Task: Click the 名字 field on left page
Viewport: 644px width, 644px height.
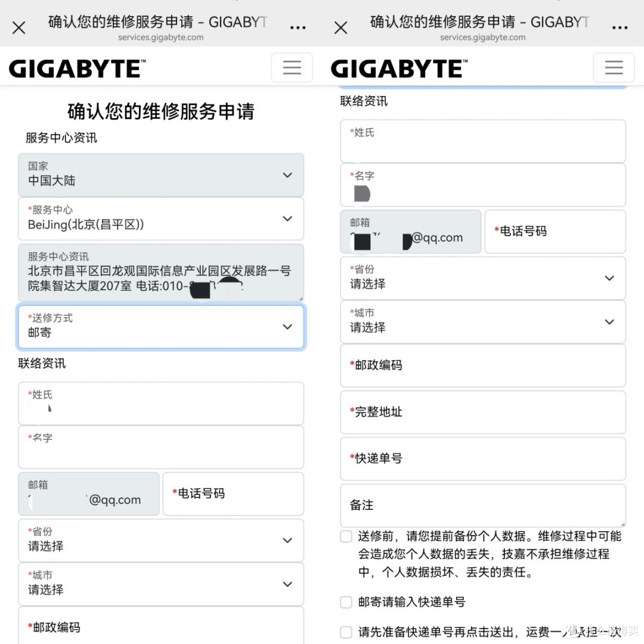Action: (x=161, y=447)
